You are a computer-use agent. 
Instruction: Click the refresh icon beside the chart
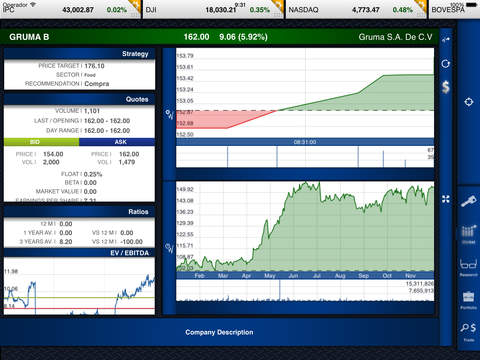pos(446,64)
